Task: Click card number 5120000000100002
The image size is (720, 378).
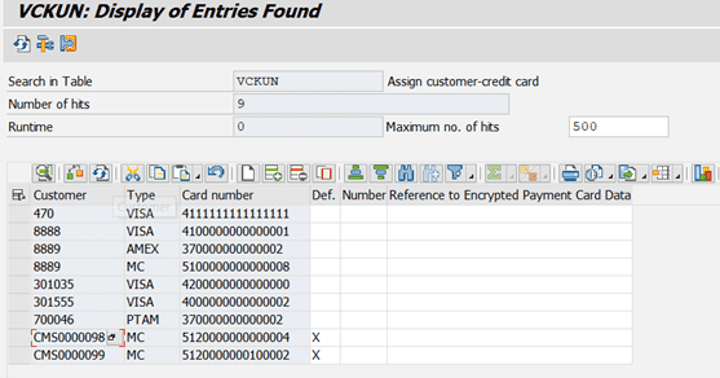Action: coord(245,355)
